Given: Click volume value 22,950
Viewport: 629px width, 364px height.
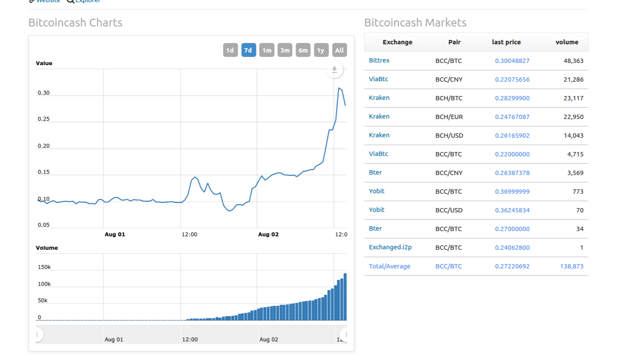Looking at the screenshot, I should (573, 117).
